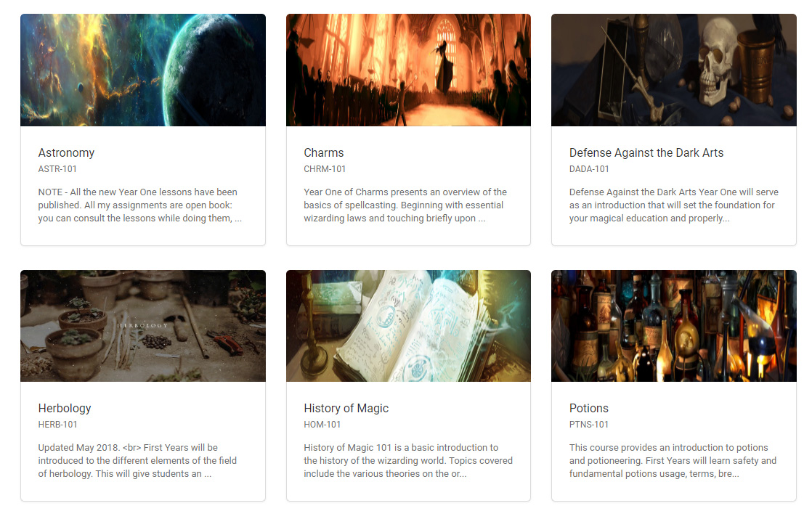Click the Potions course description text
This screenshot has height=519, width=812.
pyautogui.click(x=673, y=460)
